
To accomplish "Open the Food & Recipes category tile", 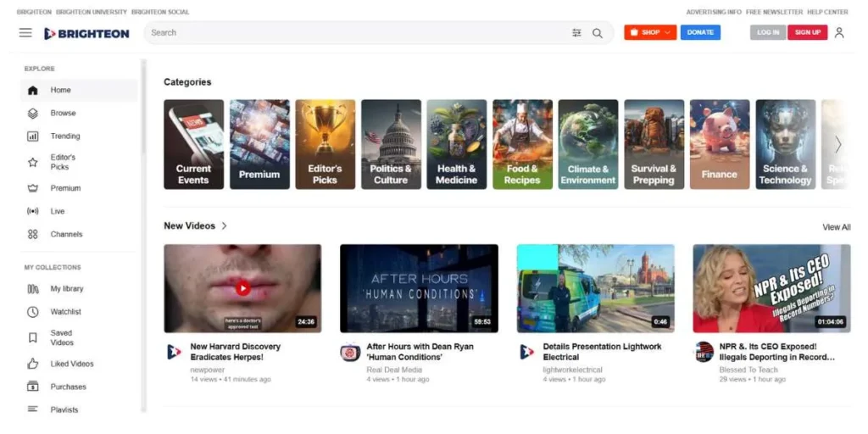I will (522, 144).
